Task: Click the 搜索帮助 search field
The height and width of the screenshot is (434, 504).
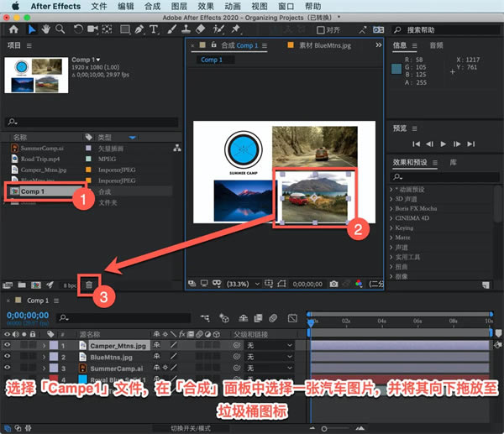Action: tap(446, 30)
